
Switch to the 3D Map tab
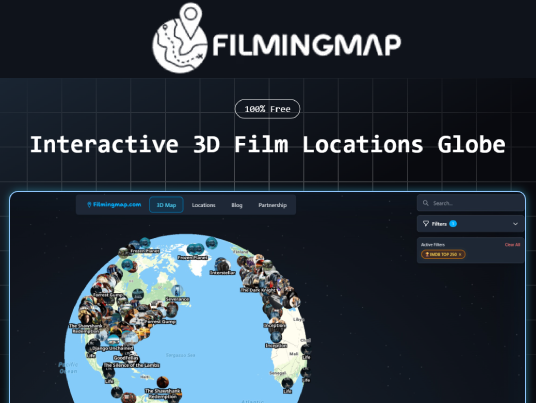(x=166, y=205)
